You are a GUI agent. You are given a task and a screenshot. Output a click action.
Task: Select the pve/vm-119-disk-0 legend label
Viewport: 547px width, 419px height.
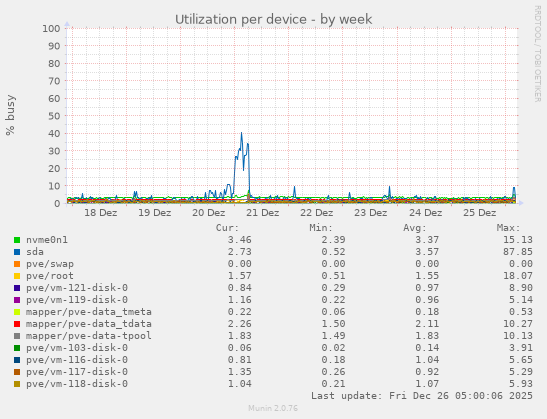77,300
